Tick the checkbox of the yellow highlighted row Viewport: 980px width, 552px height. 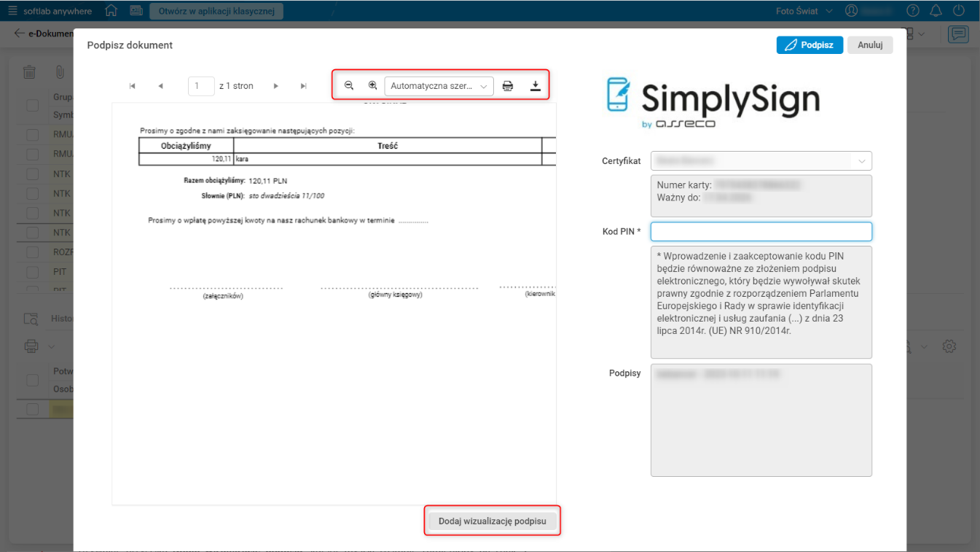point(33,409)
